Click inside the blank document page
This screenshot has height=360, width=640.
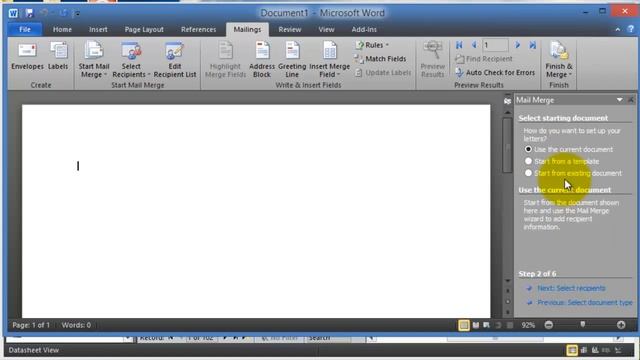[x=256, y=211]
